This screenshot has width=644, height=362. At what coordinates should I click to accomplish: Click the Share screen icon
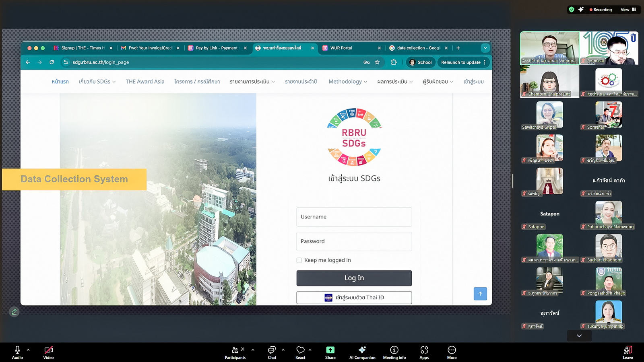tap(330, 350)
